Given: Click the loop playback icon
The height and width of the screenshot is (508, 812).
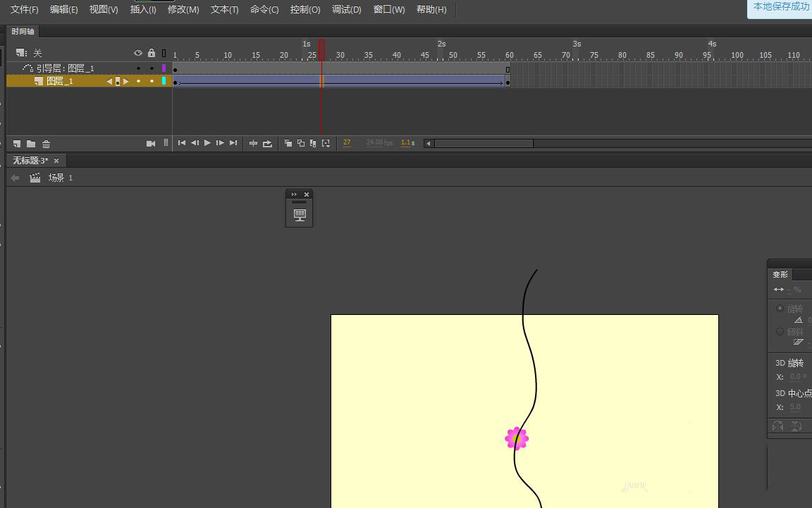Looking at the screenshot, I should (x=268, y=144).
